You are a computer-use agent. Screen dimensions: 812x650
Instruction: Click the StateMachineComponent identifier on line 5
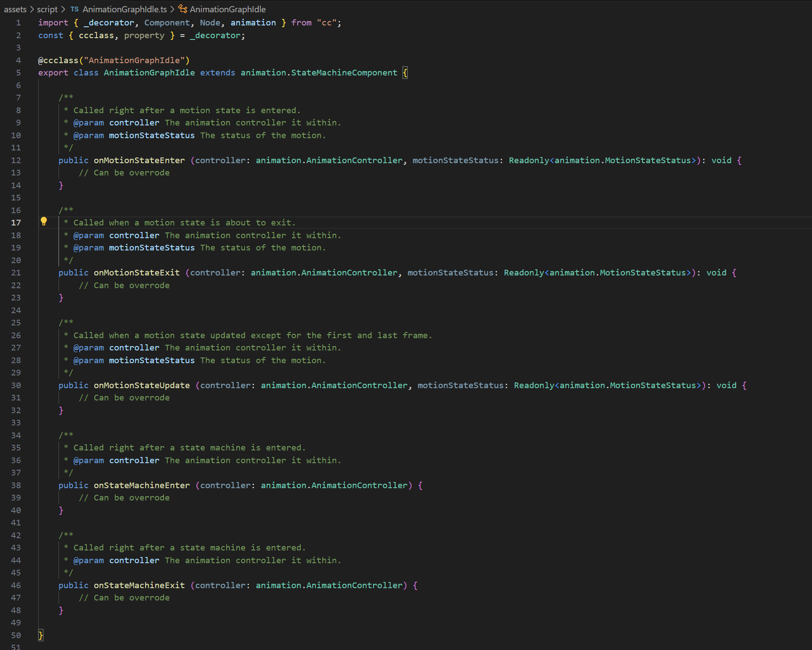pos(344,72)
